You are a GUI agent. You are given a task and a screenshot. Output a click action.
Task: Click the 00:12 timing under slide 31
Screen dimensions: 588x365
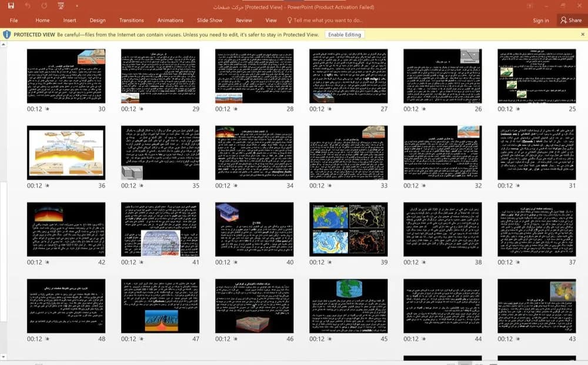505,186
